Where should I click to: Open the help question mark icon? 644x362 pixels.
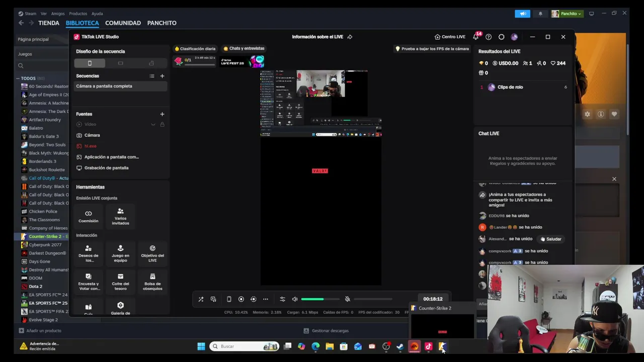pyautogui.click(x=489, y=37)
